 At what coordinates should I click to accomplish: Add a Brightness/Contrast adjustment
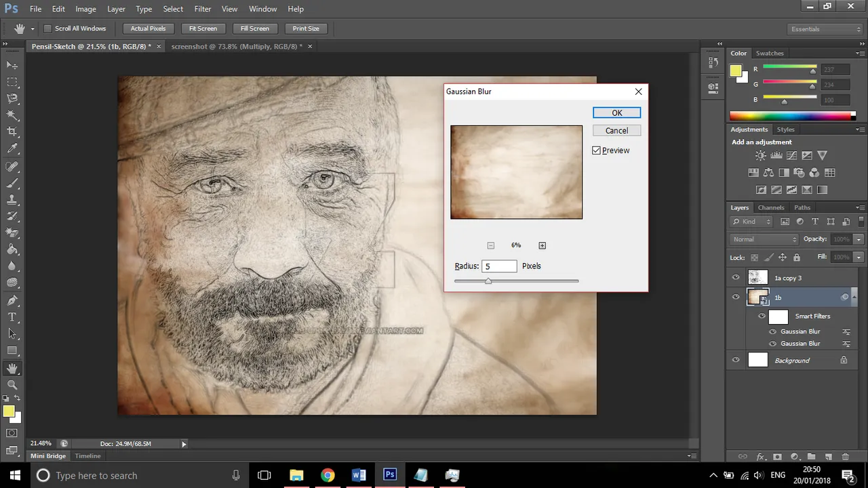(761, 155)
